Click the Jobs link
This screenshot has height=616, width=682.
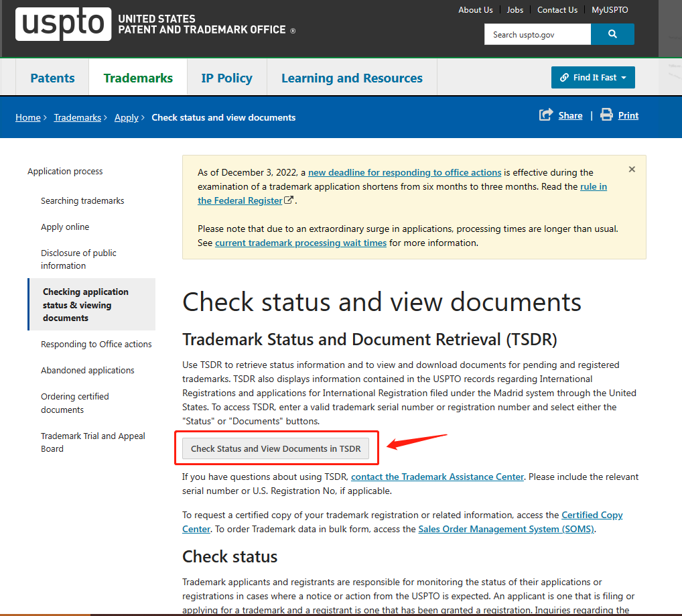[515, 9]
